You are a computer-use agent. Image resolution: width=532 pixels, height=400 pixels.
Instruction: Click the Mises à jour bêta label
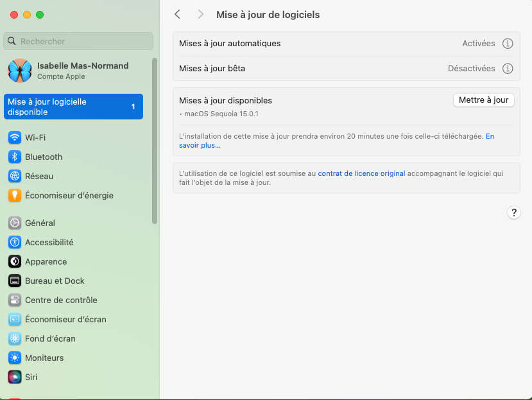coord(212,69)
